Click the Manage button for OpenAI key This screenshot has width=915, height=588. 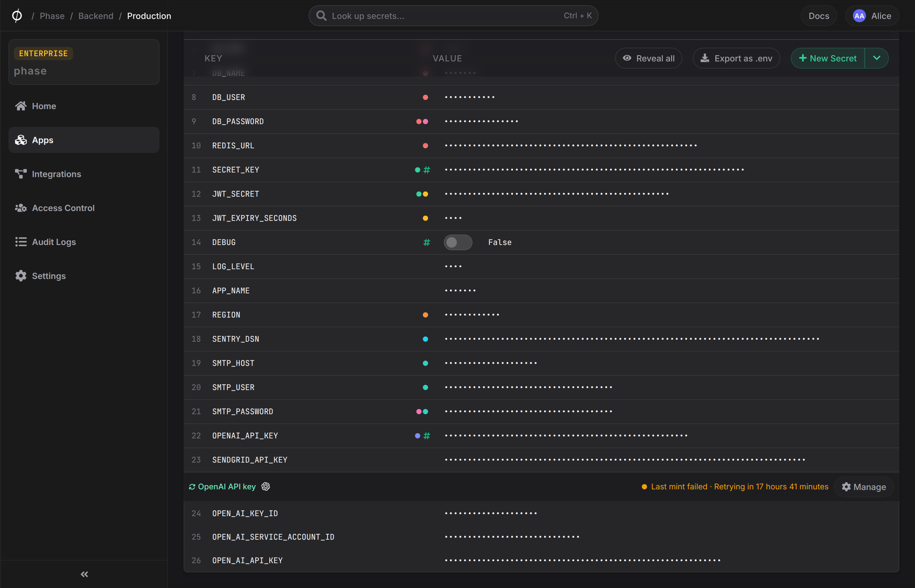863,486
